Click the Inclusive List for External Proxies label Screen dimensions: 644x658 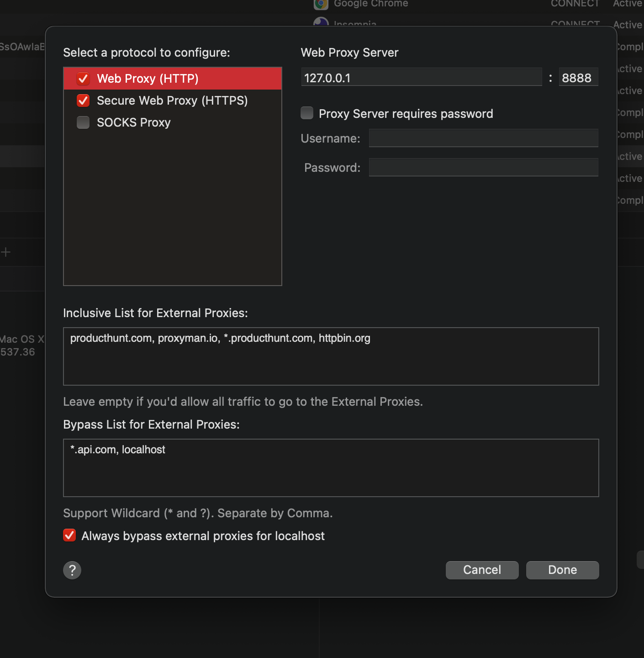pos(155,313)
